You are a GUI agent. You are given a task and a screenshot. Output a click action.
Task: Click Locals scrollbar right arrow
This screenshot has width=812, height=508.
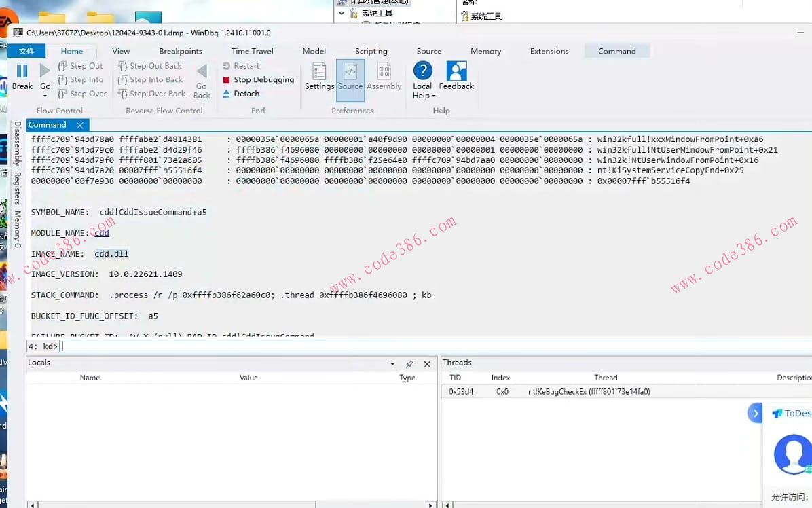[x=430, y=505]
